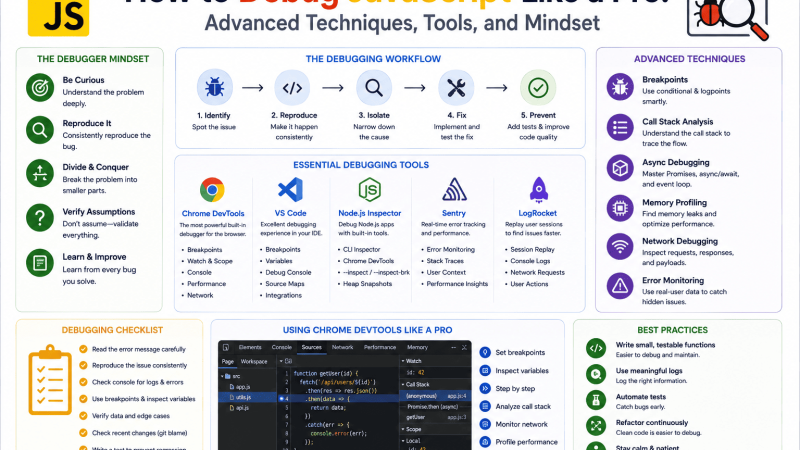Click the Divide & Conquer icon
This screenshot has height=450, width=800.
(40, 174)
